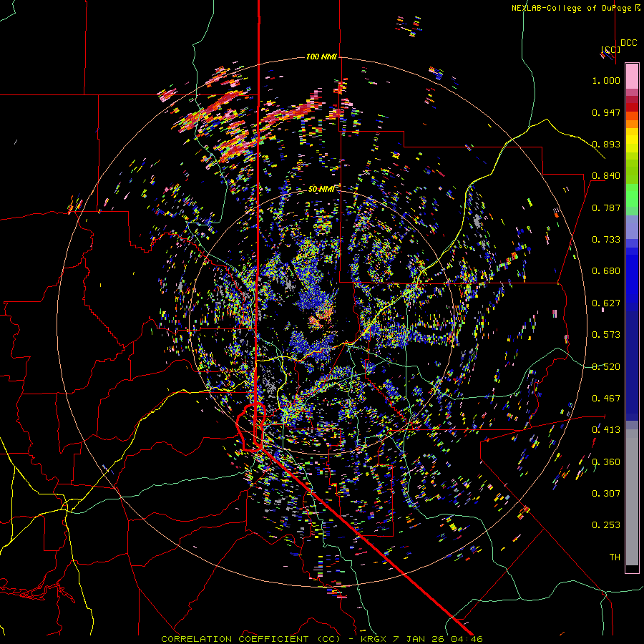Click the CORRELATION COEFFICIENT (CC) title text
This screenshot has height=644, width=644.
coord(251,639)
